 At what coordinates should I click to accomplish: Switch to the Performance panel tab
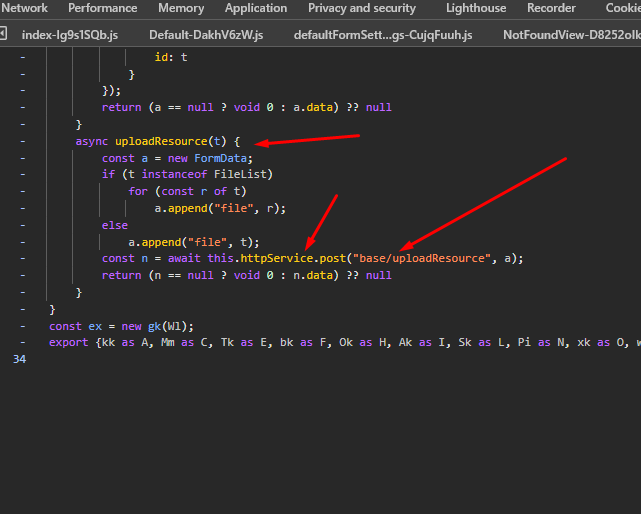click(x=103, y=8)
